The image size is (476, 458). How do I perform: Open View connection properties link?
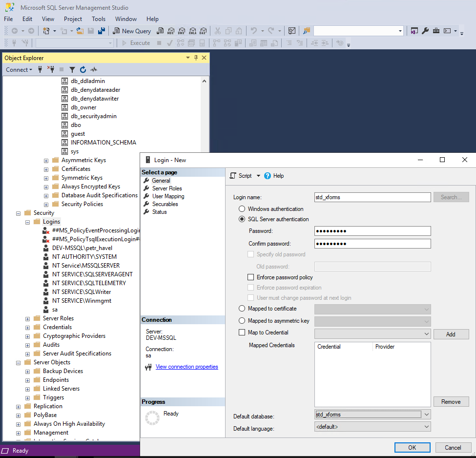tap(186, 366)
